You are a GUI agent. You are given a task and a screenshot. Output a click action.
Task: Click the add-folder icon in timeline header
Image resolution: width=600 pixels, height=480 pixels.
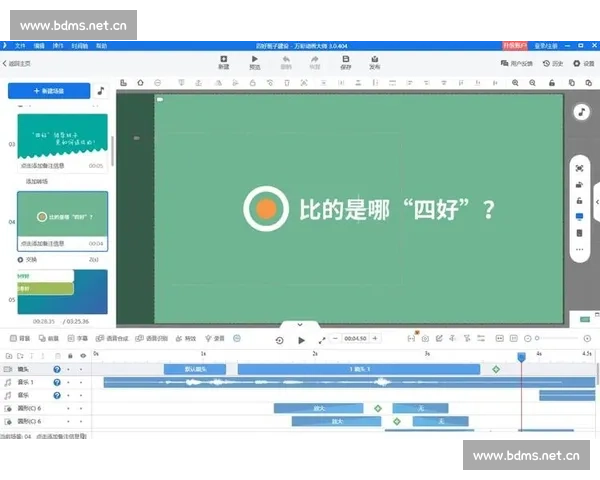pos(9,356)
